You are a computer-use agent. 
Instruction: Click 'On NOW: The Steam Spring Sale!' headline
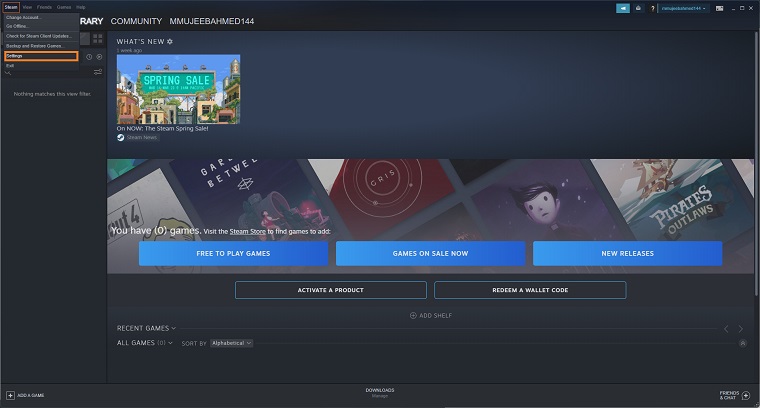162,128
